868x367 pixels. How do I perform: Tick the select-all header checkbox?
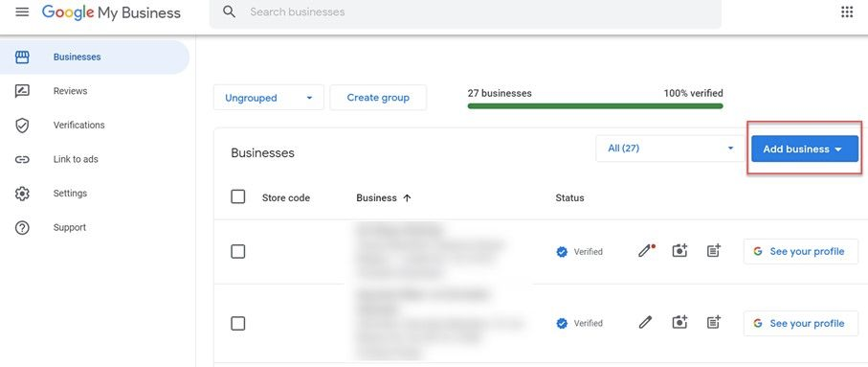coord(238,196)
